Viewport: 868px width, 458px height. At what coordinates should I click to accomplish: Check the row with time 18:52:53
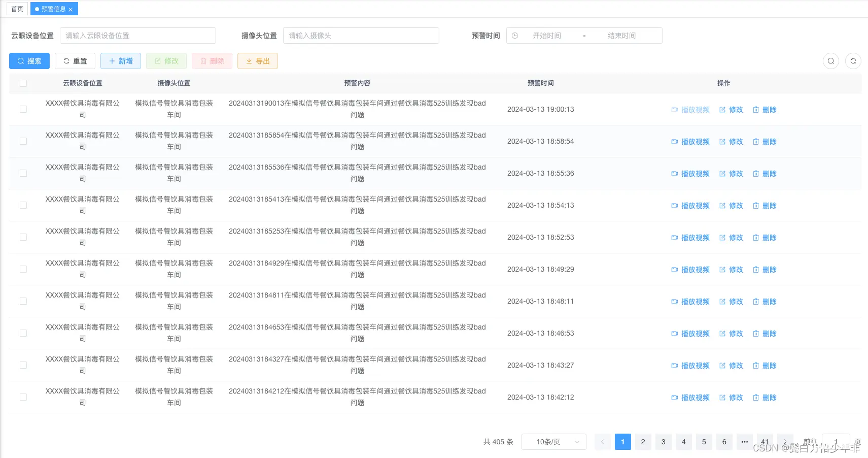[x=23, y=237]
